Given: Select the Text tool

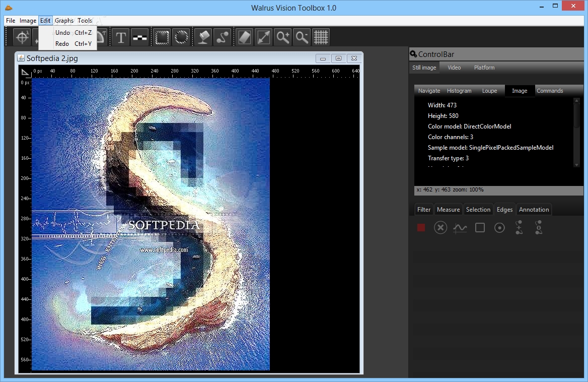Looking at the screenshot, I should [121, 37].
